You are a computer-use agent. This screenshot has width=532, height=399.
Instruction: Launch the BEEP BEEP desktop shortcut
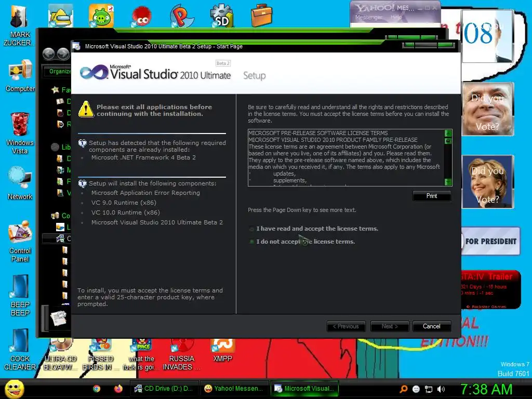pos(20,295)
